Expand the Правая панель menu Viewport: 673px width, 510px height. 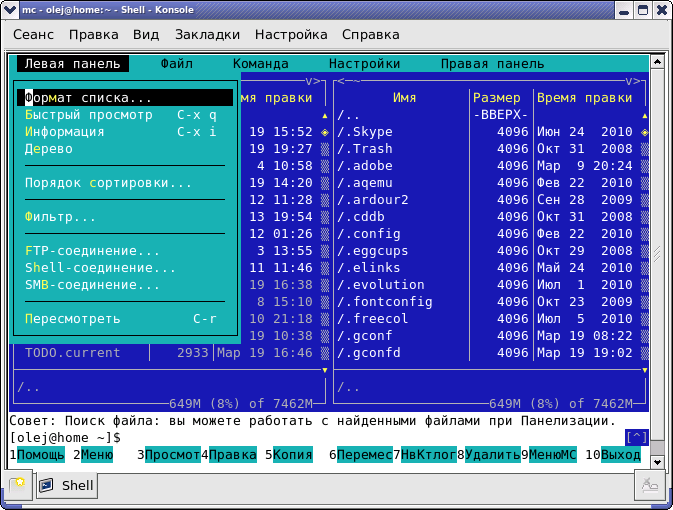click(x=493, y=64)
